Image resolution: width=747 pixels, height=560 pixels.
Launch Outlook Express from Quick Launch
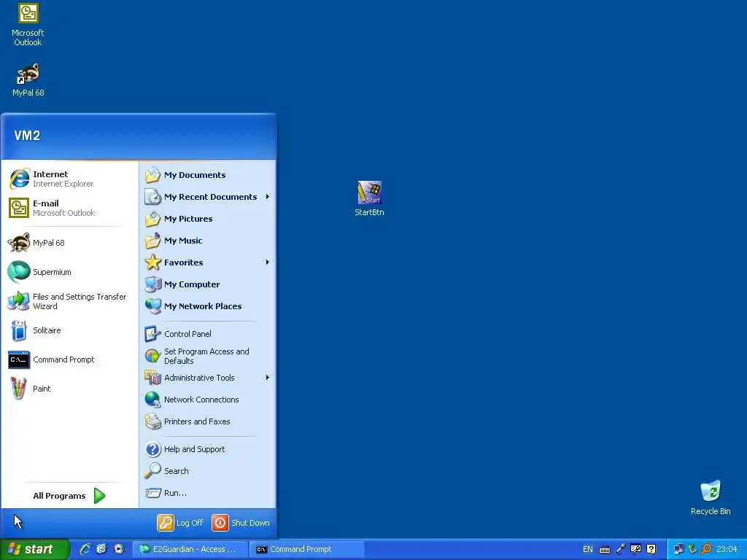(102, 549)
